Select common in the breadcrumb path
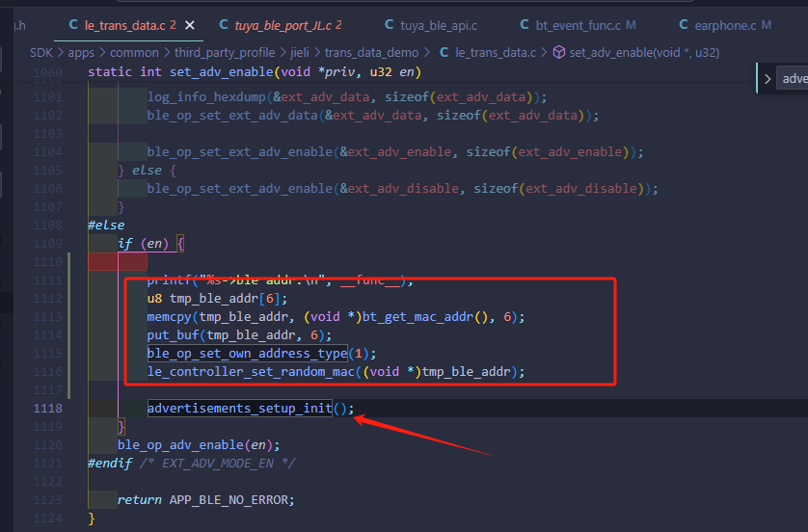The width and height of the screenshot is (808, 532). (x=134, y=53)
